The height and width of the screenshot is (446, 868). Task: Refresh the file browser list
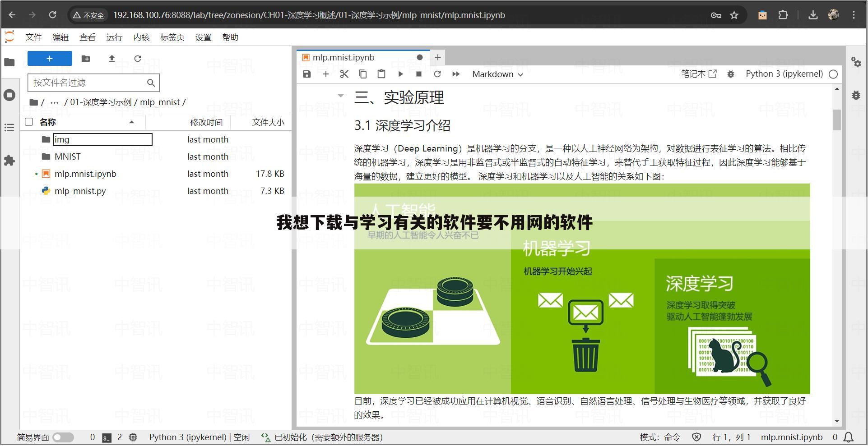138,59
